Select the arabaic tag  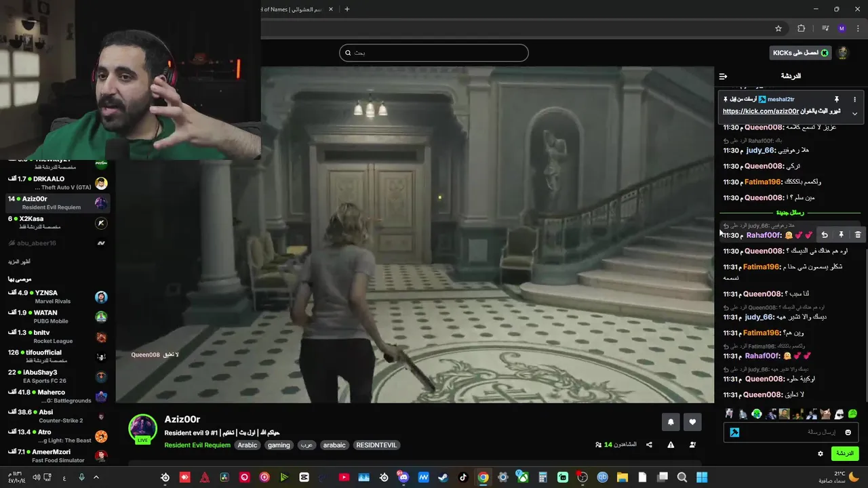tap(334, 445)
